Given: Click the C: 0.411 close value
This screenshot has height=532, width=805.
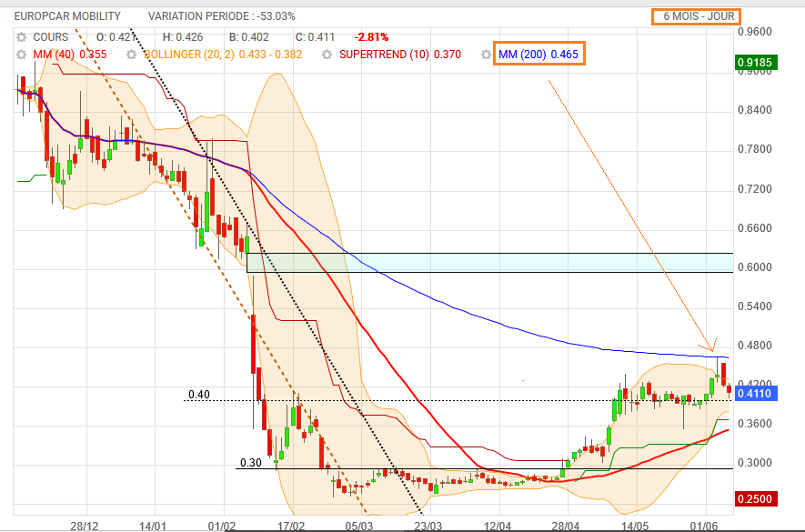Looking at the screenshot, I should click(x=315, y=37).
